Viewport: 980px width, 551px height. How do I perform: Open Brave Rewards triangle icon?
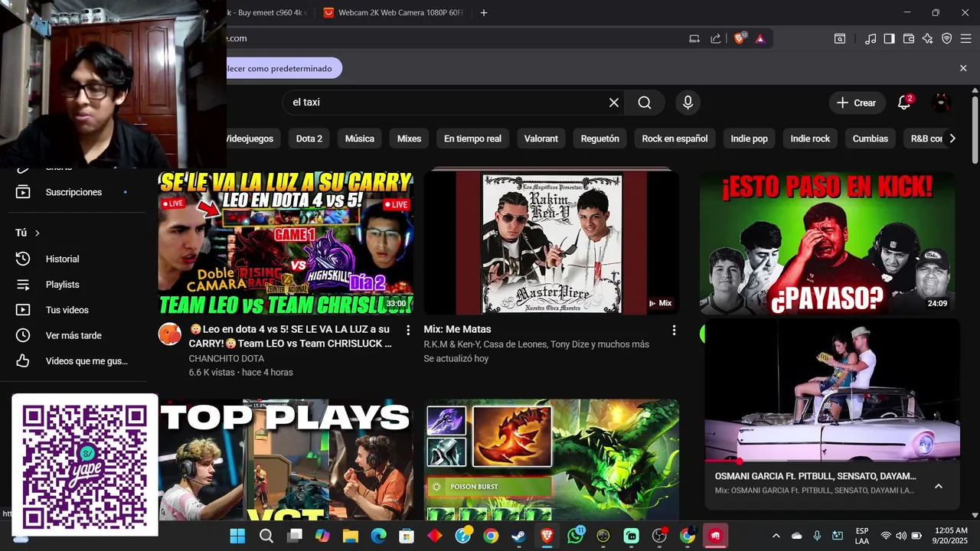759,38
